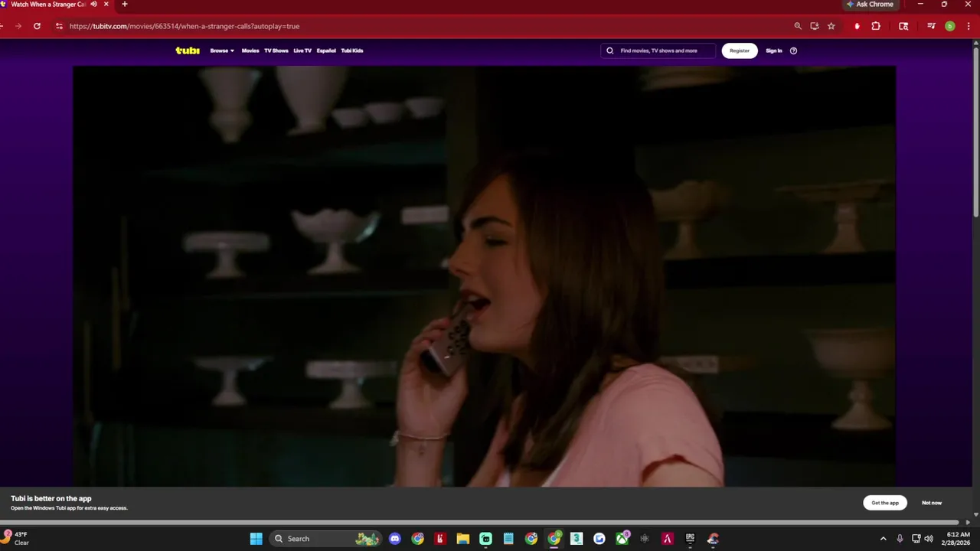This screenshot has height=551, width=980.
Task: Click the taskbar Search box
Action: point(326,539)
